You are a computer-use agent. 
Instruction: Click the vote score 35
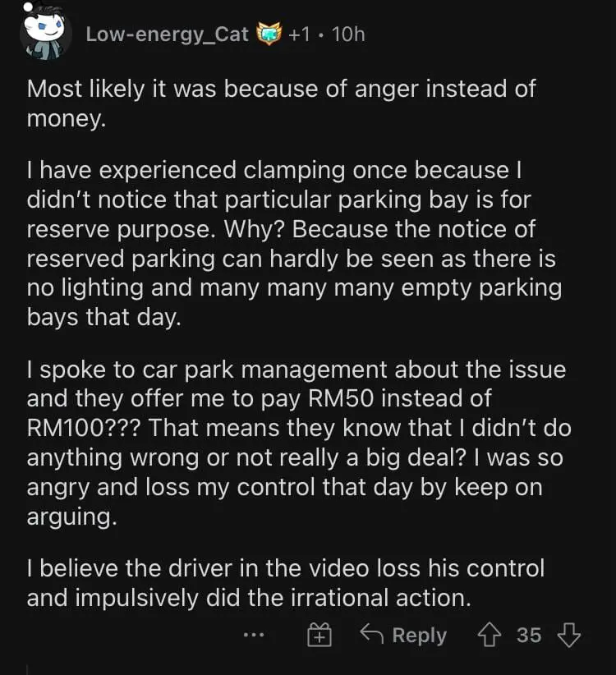point(529,635)
